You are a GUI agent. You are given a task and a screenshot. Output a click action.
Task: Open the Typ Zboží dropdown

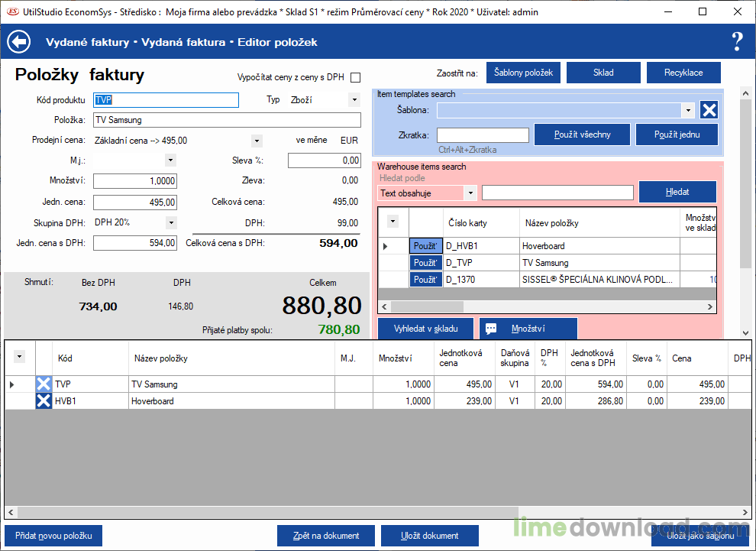point(354,100)
